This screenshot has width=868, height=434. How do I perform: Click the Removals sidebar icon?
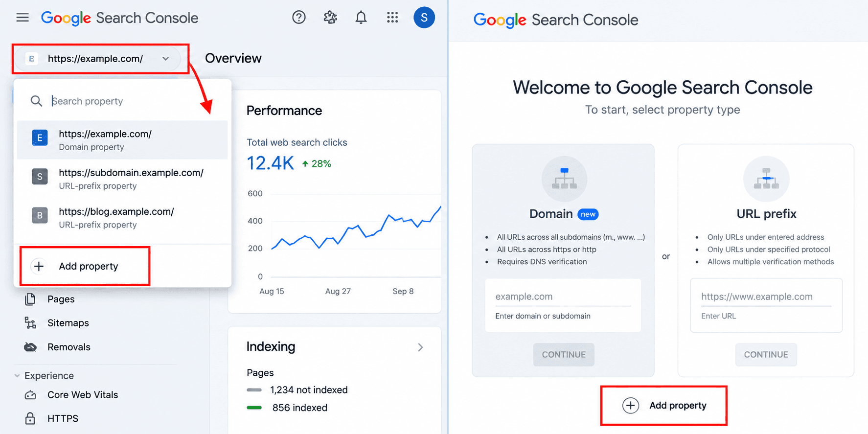(x=30, y=347)
